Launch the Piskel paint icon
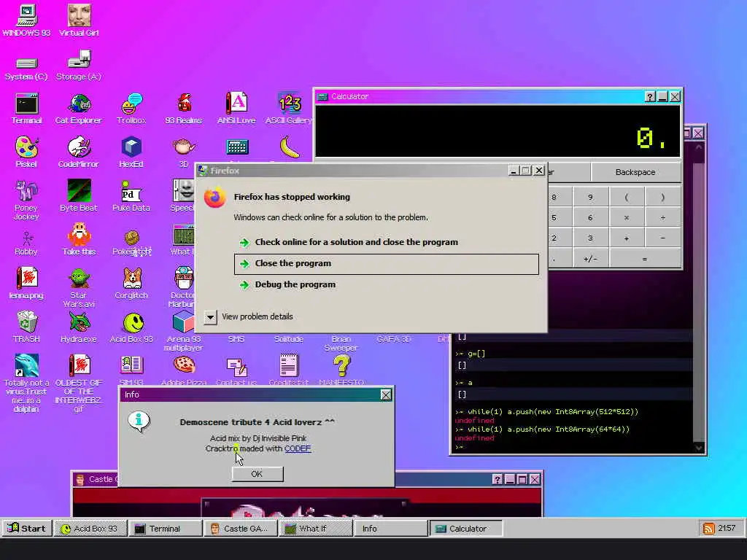The height and width of the screenshot is (560, 747). [x=26, y=152]
